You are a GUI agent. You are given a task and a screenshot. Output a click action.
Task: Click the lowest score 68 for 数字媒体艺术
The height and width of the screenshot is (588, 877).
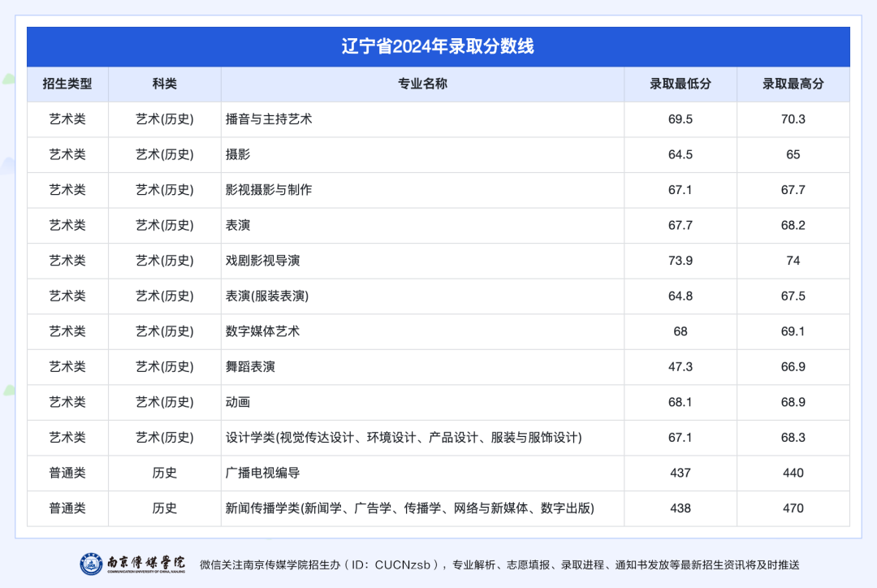680,331
